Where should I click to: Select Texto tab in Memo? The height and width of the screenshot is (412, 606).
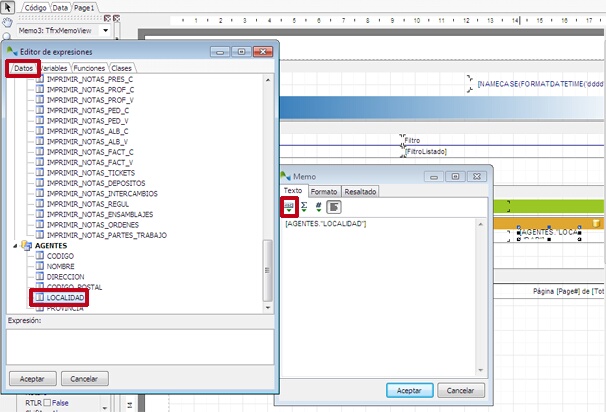coord(293,191)
